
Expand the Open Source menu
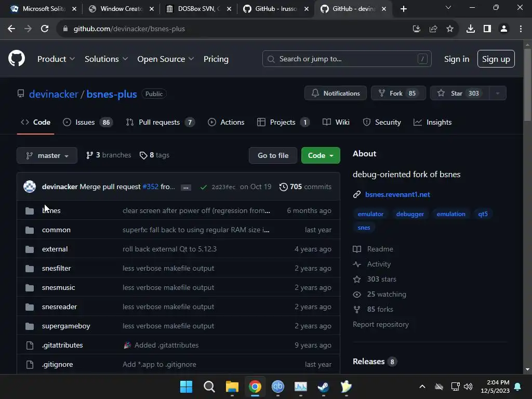[x=166, y=59]
